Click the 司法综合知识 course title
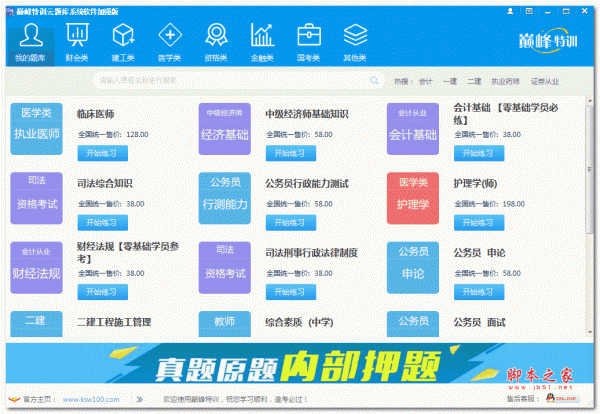The image size is (600, 414). [x=105, y=184]
